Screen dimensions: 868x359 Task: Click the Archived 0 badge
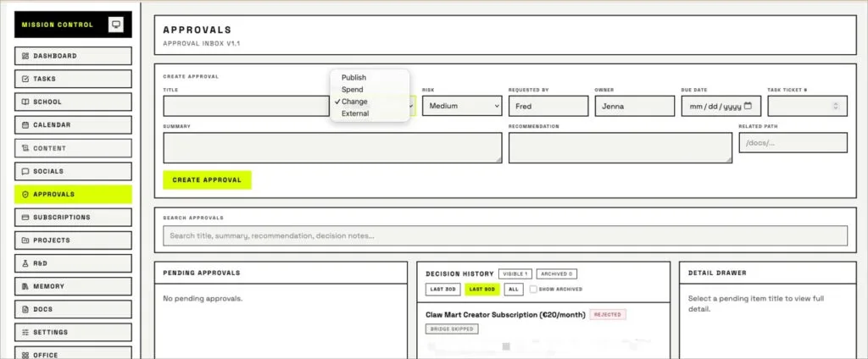[x=557, y=273]
